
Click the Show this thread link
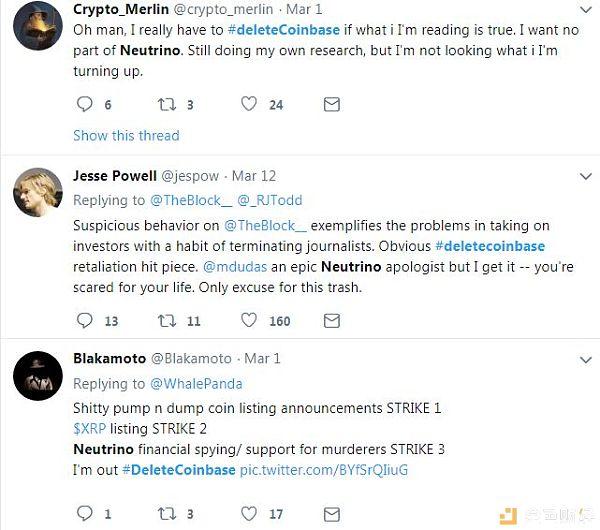126,135
